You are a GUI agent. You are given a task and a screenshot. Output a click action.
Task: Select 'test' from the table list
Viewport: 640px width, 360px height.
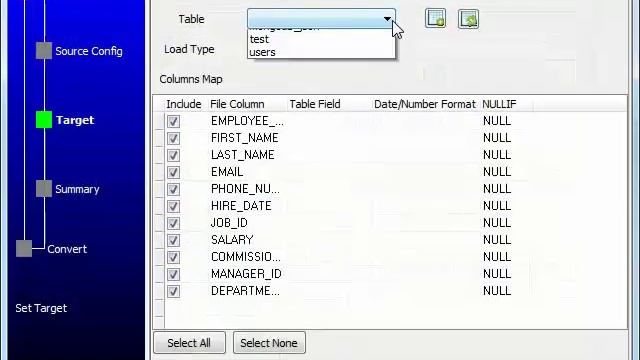click(x=321, y=39)
